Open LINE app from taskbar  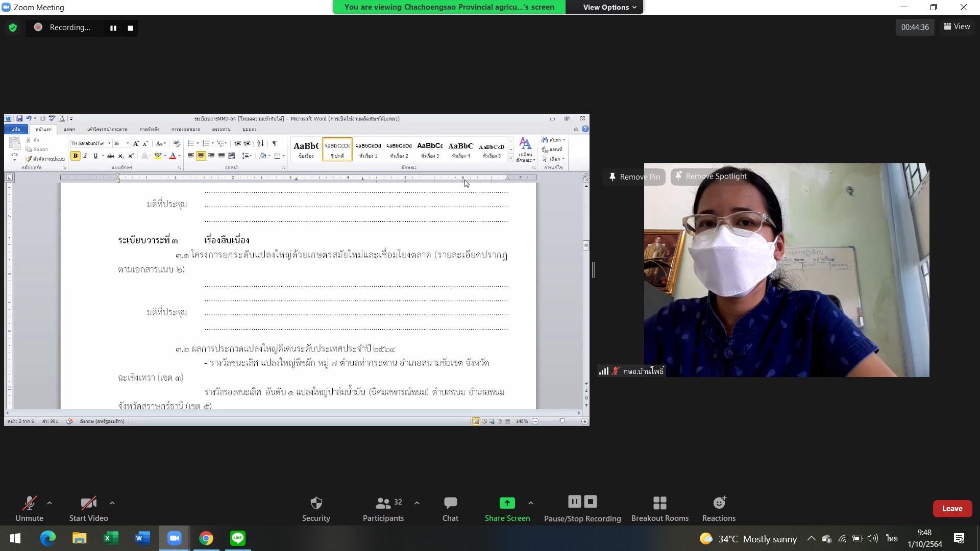point(238,538)
